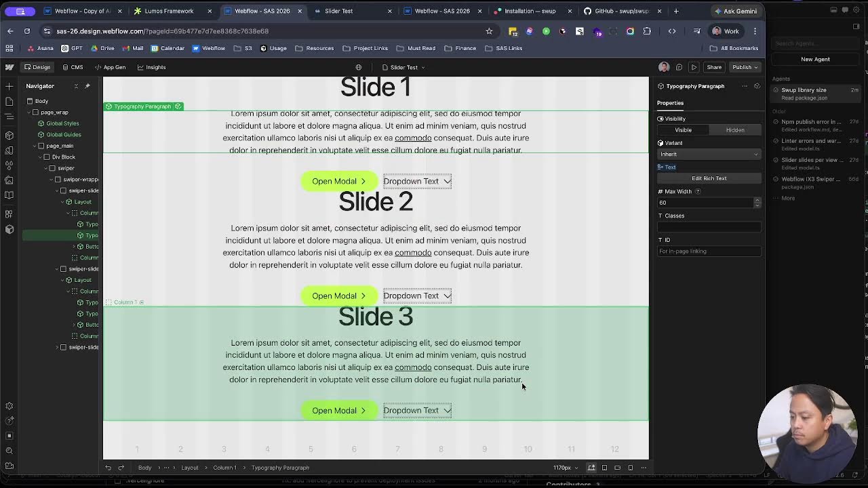Toggle checkbox for Div Block in Navigator
Image resolution: width=868 pixels, height=488 pixels.
47,157
